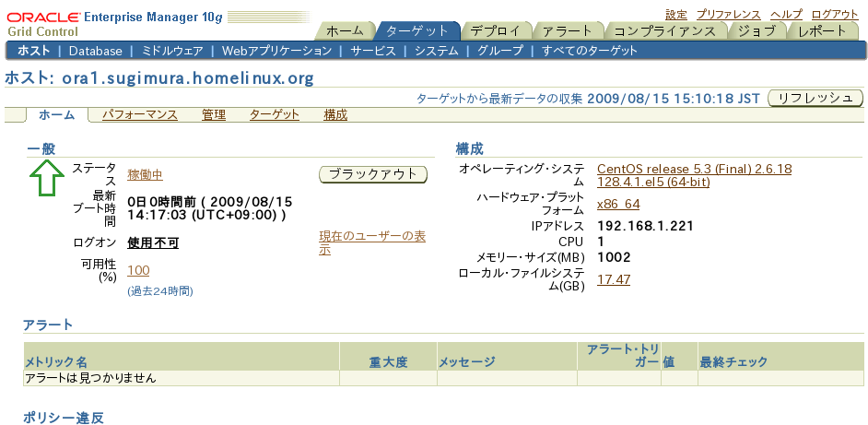Click the memory size value 1002
This screenshot has width=868, height=425.
pos(614,257)
